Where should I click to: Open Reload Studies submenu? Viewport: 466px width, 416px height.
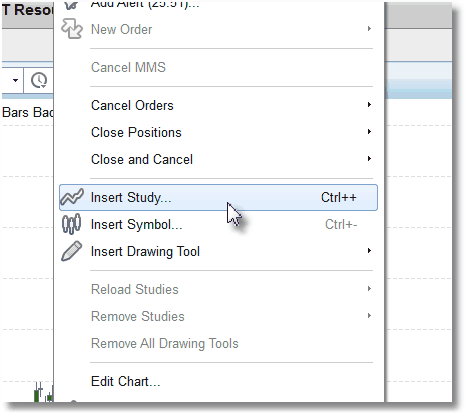pos(218,289)
